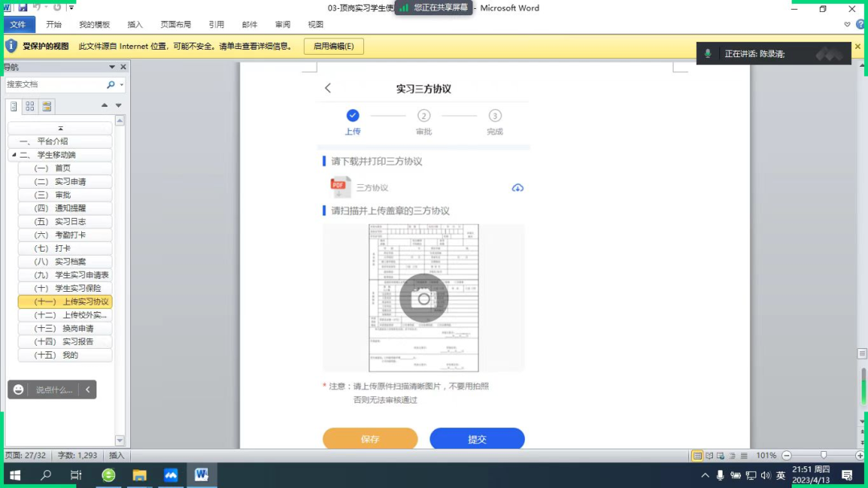Expand the search options dropdown arrow
The width and height of the screenshot is (868, 488).
pos(122,84)
